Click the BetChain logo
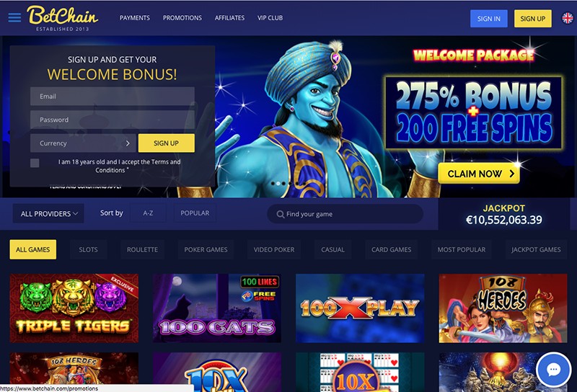 [63, 18]
